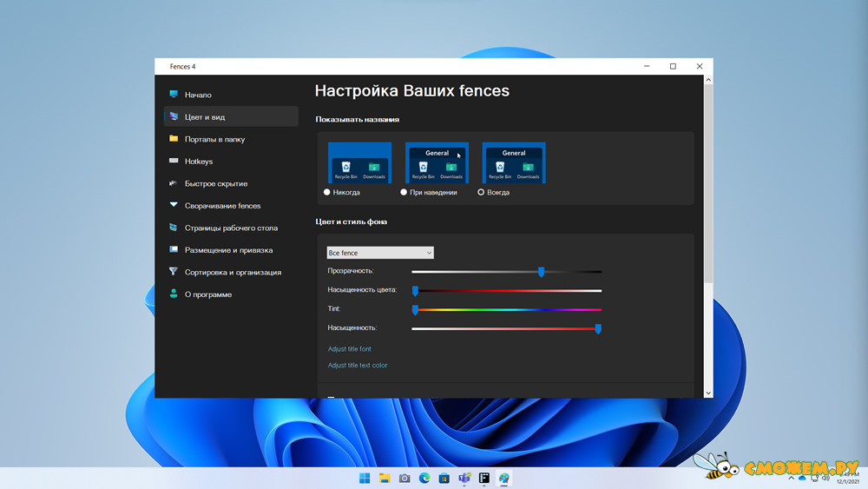Click the Порталы в папку folder icon
Screen dimensions: 868x489
click(174, 138)
